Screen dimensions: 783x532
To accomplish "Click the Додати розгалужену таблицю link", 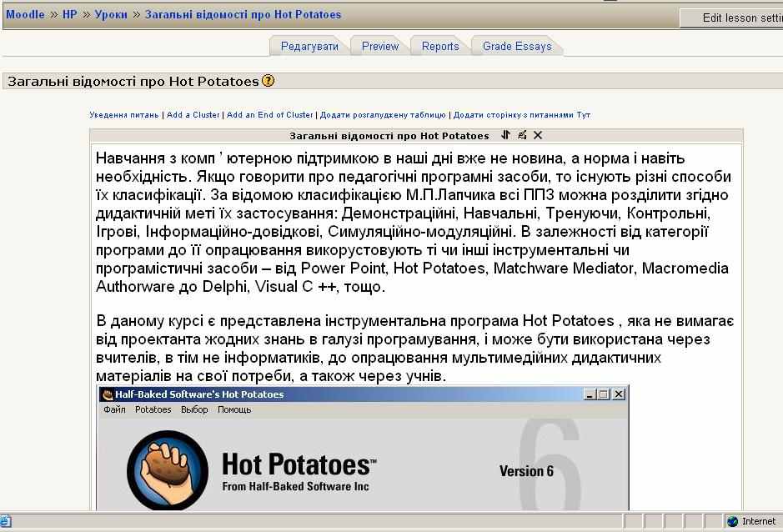I will (x=383, y=115).
